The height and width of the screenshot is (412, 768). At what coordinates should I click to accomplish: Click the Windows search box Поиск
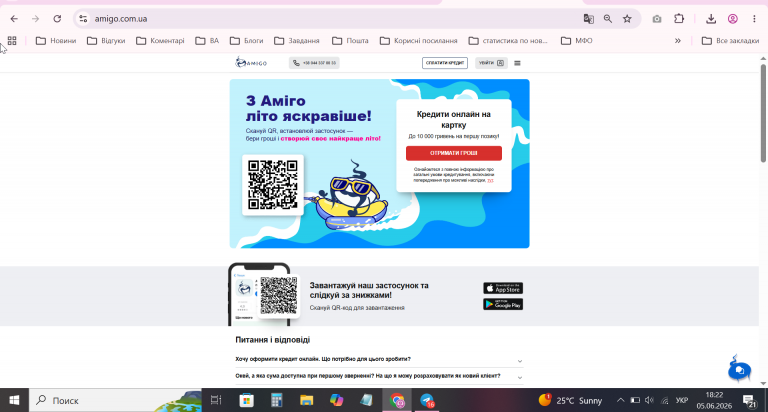pos(116,400)
